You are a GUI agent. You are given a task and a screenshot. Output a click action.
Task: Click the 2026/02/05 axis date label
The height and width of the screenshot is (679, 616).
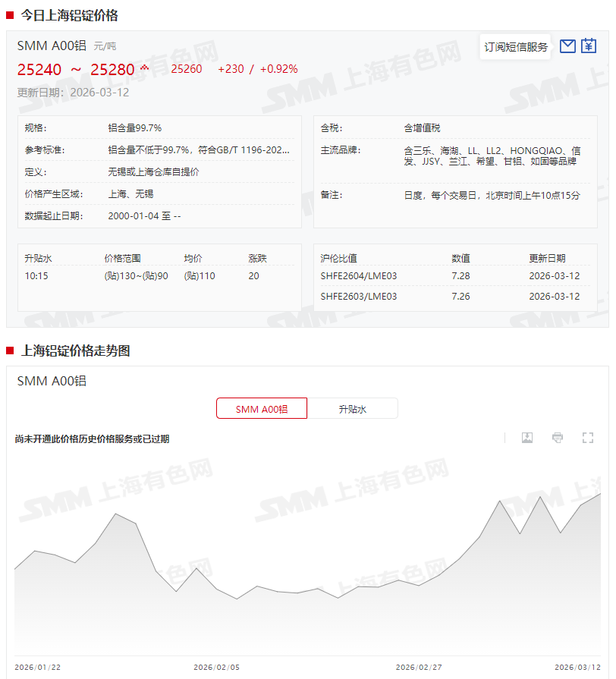tap(216, 668)
